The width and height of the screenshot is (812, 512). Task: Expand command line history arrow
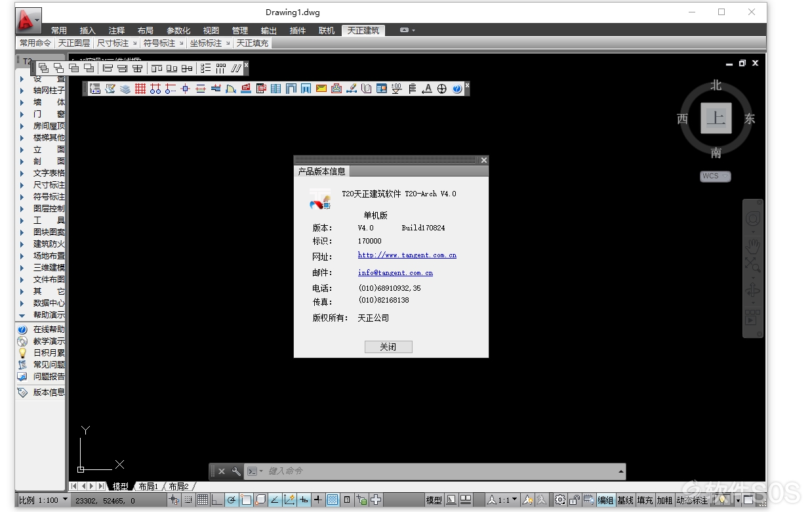[620, 471]
